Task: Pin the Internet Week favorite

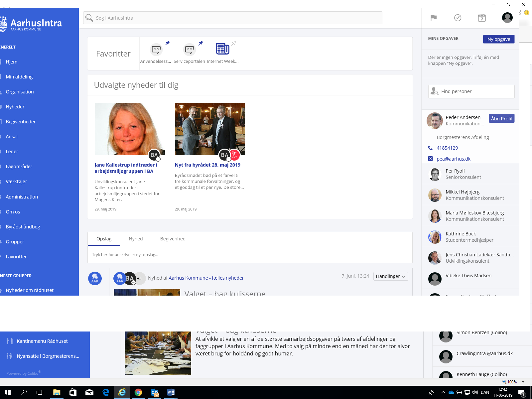Action: point(234,43)
